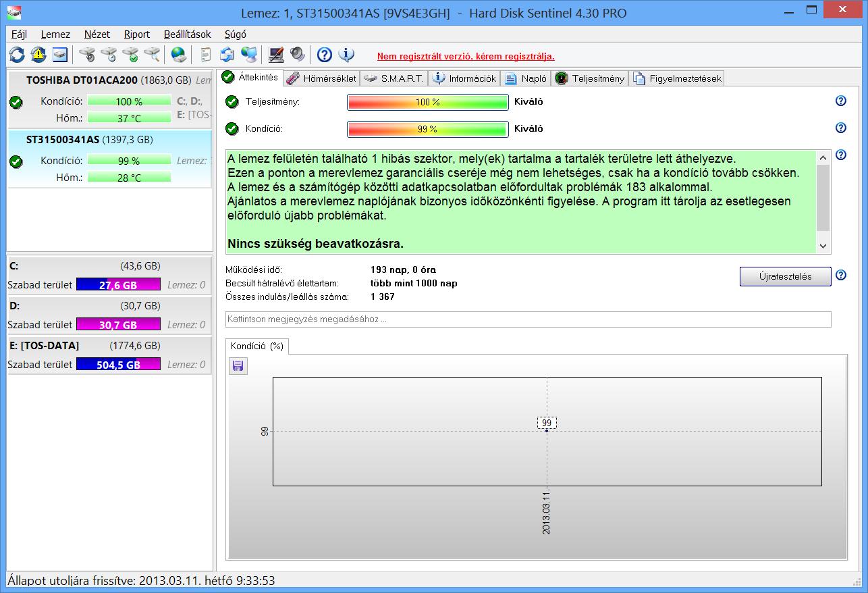Click the info bubble about icon

coord(346,55)
